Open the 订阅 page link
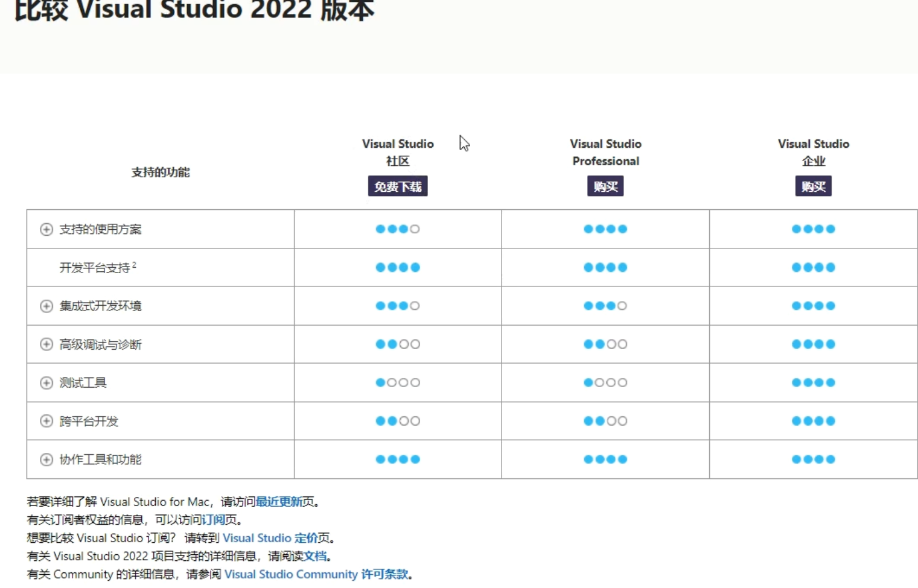 pos(213,520)
